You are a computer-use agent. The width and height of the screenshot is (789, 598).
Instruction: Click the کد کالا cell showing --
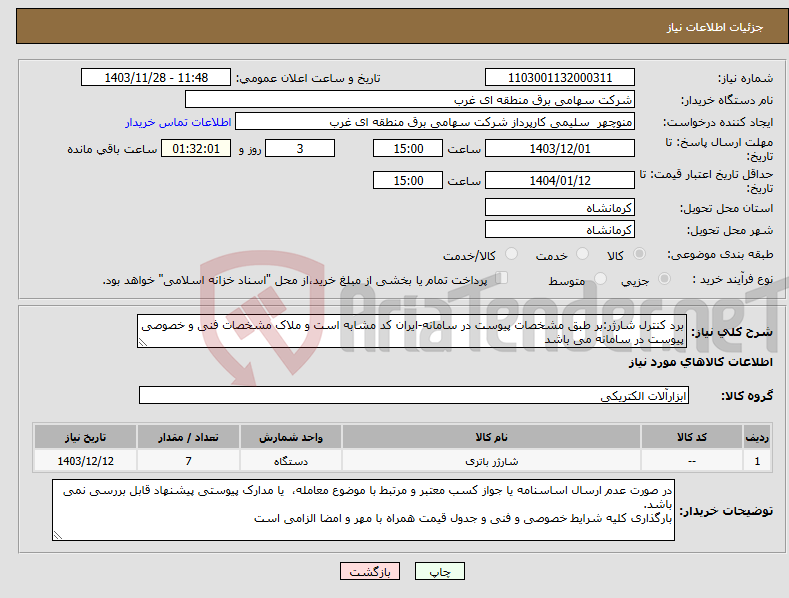tap(691, 461)
